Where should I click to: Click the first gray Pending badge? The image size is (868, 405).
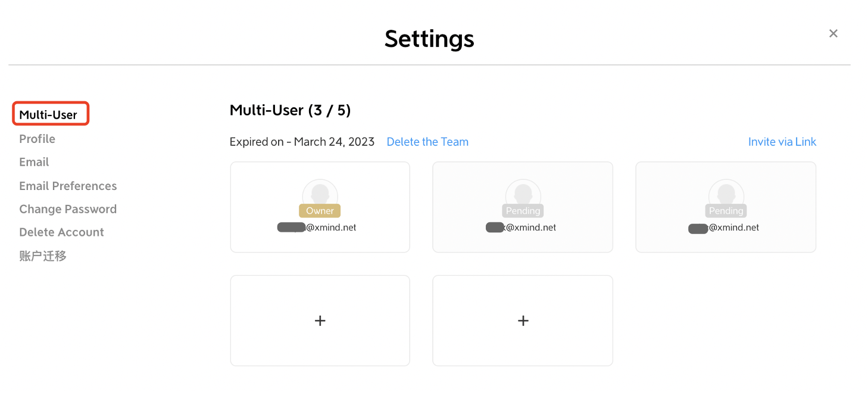coord(523,211)
